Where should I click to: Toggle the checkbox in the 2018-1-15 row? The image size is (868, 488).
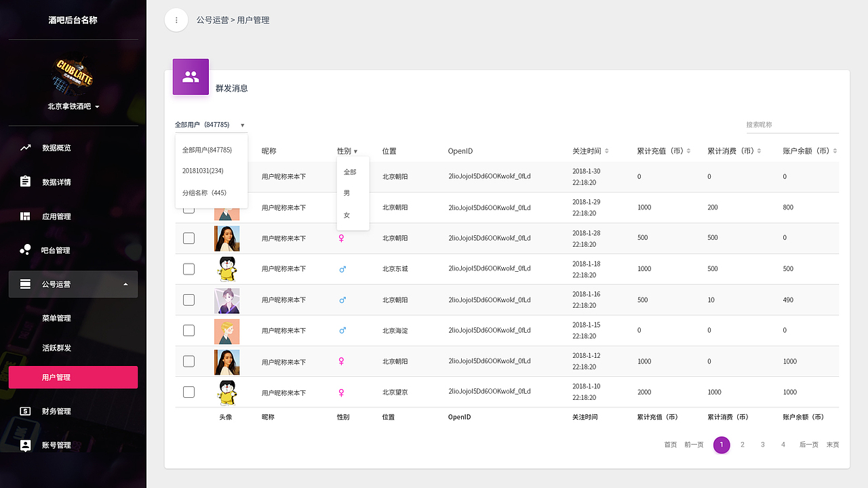click(x=189, y=330)
